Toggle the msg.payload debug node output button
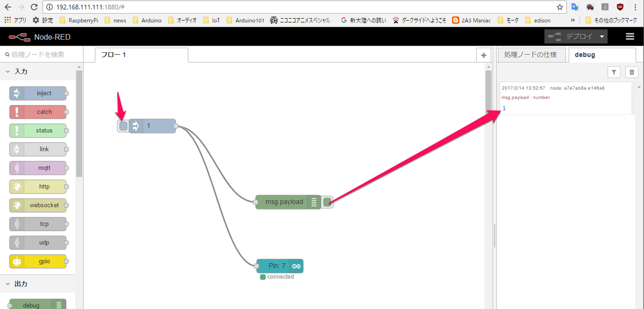644x309 pixels. (x=327, y=202)
